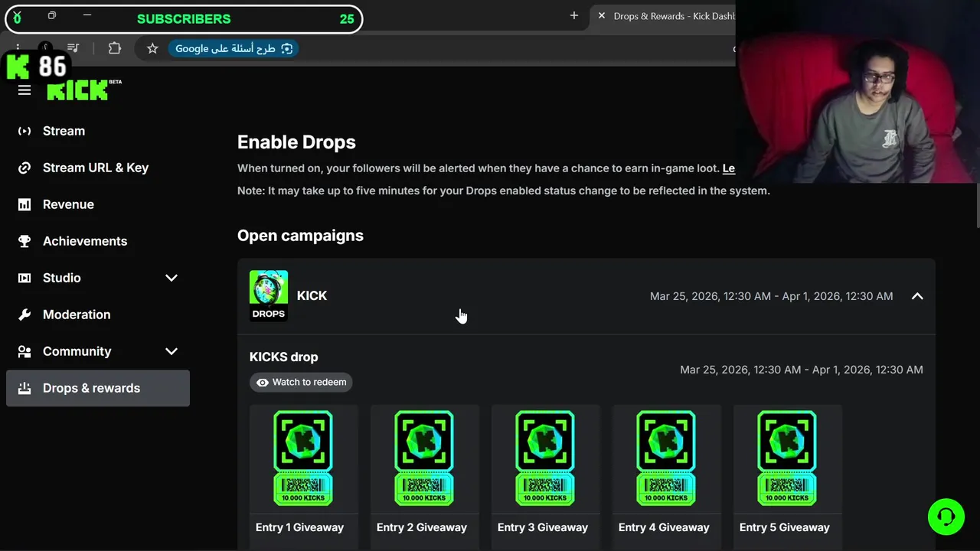Click the 'KICKS drop' title
Screen dimensions: 980x551
click(283, 357)
